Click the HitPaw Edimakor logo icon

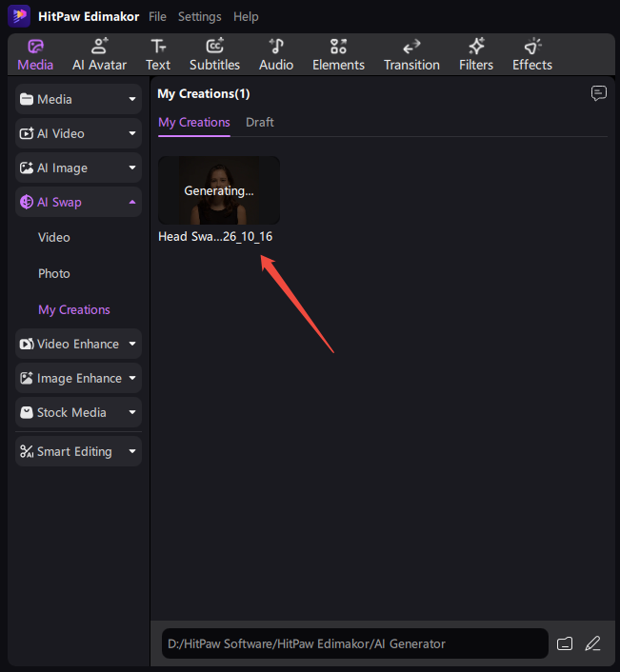tap(19, 16)
